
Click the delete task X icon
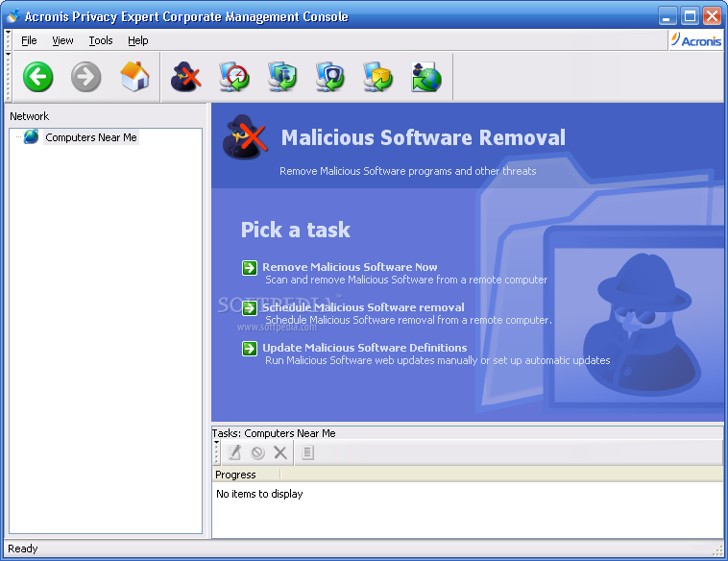(x=280, y=452)
